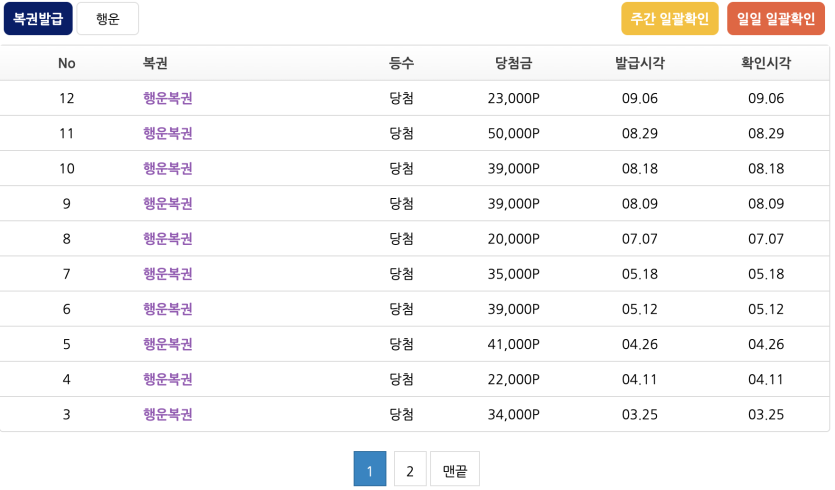Open 행운복권 link in row 12
Image resolution: width=835 pixels, height=490 pixels.
pos(168,98)
